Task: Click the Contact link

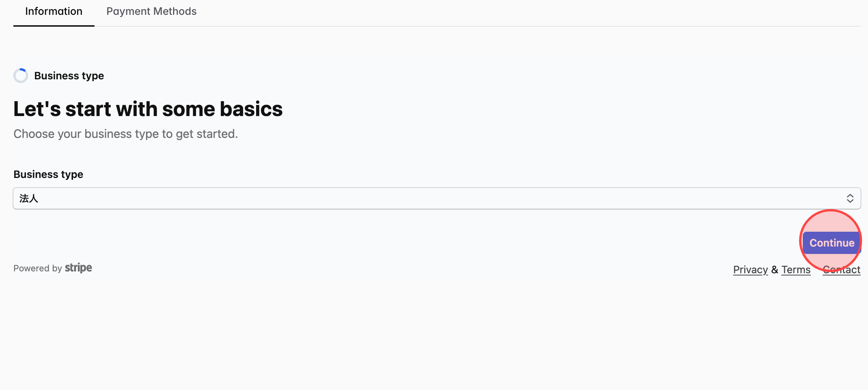Action: coord(842,270)
